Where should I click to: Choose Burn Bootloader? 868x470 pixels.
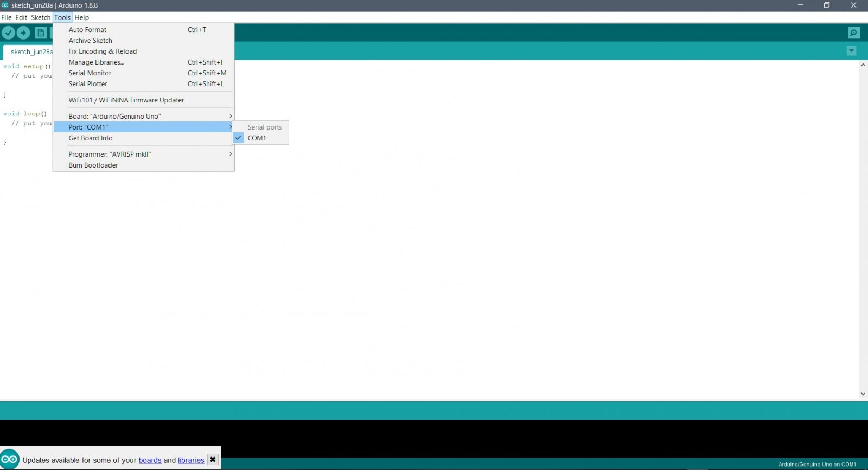[144, 165]
